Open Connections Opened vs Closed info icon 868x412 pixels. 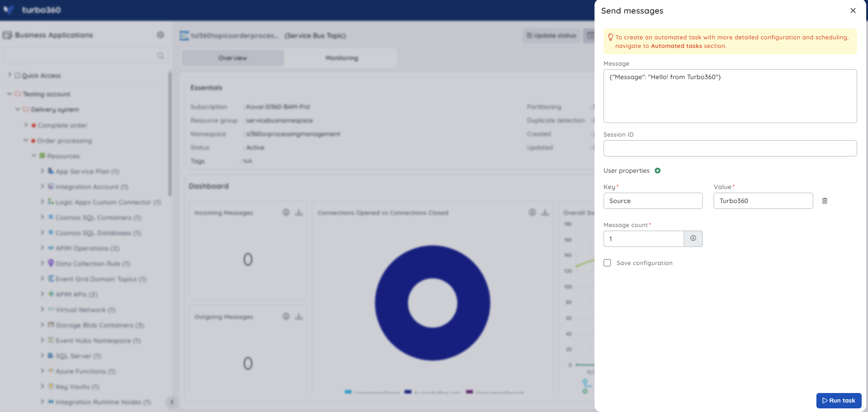tap(532, 212)
